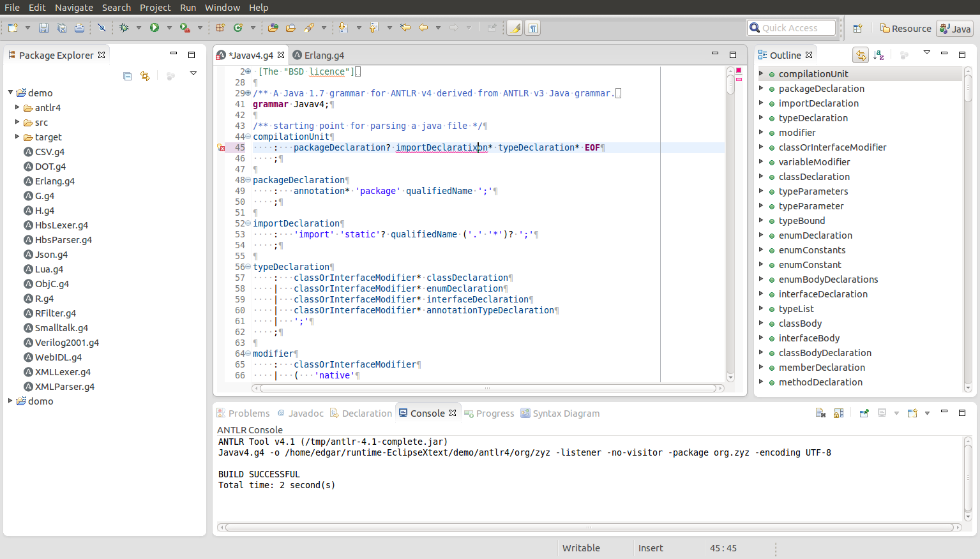Switch to the Resource perspective

point(905,29)
